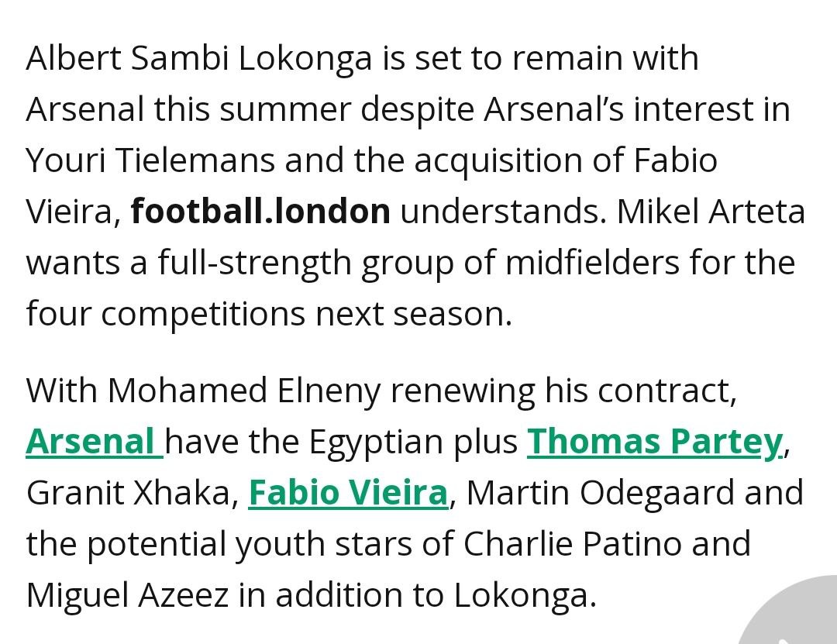
Task: Click the name Albert Sambi Lokonga
Action: click(x=198, y=58)
